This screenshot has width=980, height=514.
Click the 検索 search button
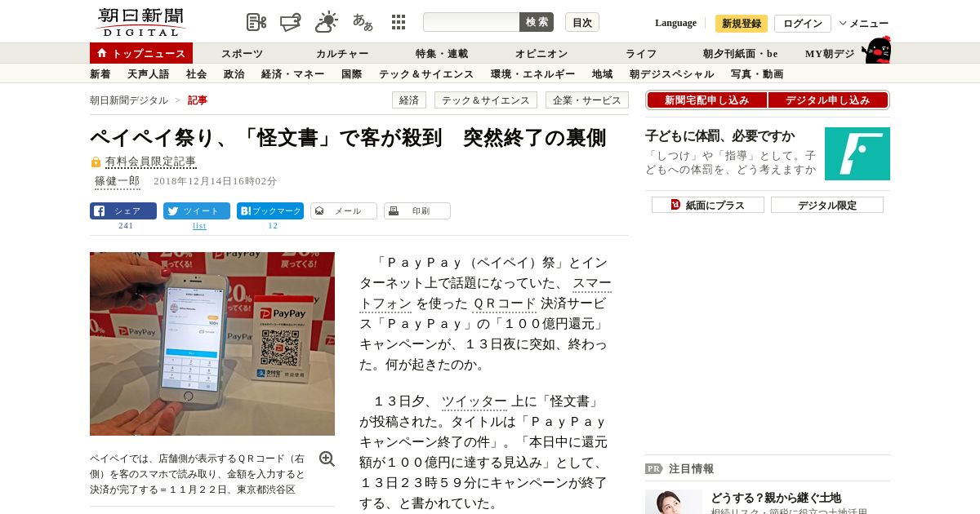pyautogui.click(x=537, y=22)
